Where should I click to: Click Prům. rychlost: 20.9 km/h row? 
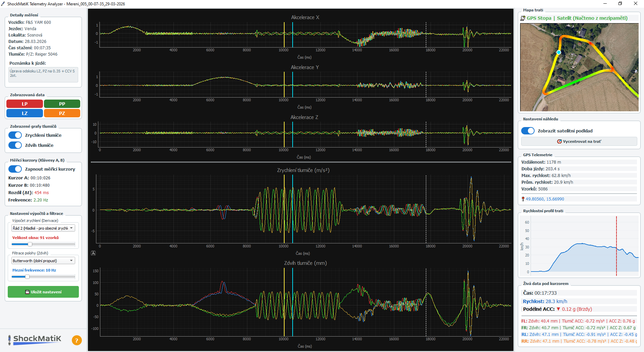tap(579, 182)
